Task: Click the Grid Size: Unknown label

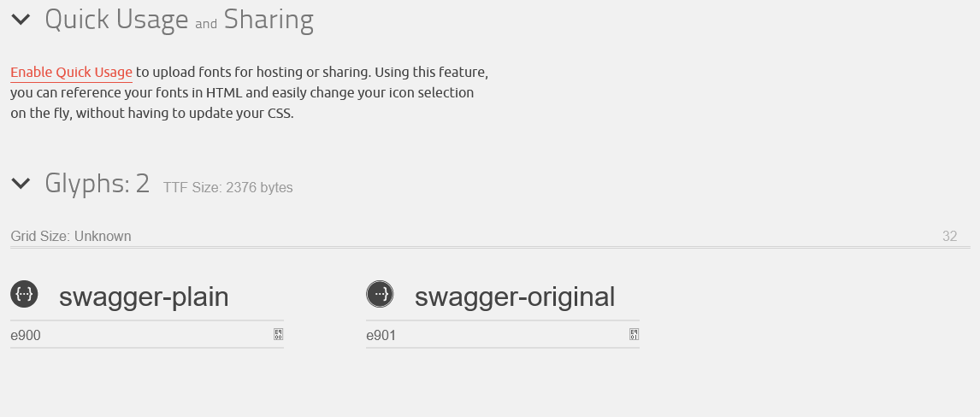Action: coord(71,237)
